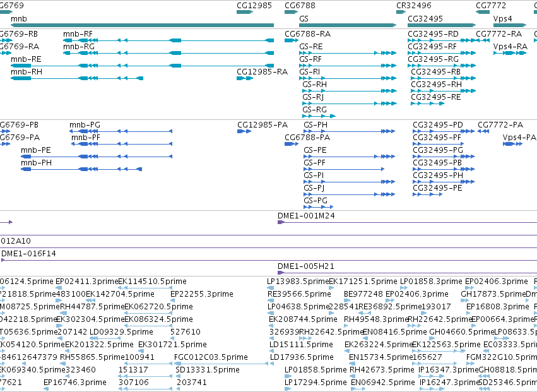Viewport: 537px width, 392px height.
Task: Select protein CG7772-PA
Action: point(483,131)
